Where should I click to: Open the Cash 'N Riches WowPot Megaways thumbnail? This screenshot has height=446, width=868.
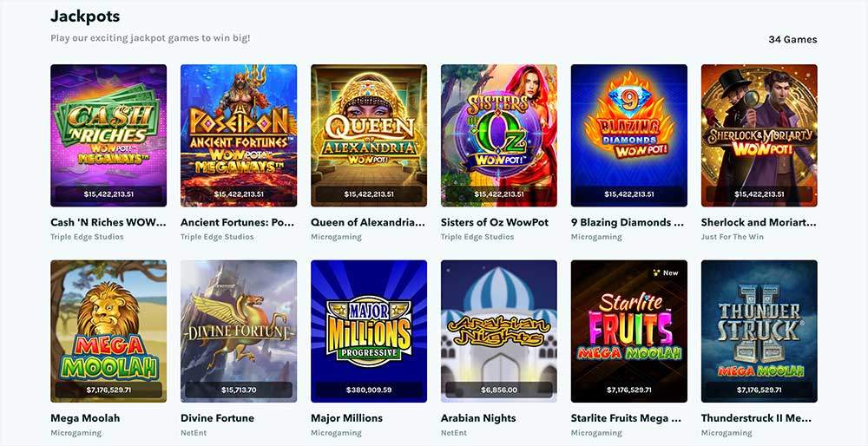(x=108, y=135)
